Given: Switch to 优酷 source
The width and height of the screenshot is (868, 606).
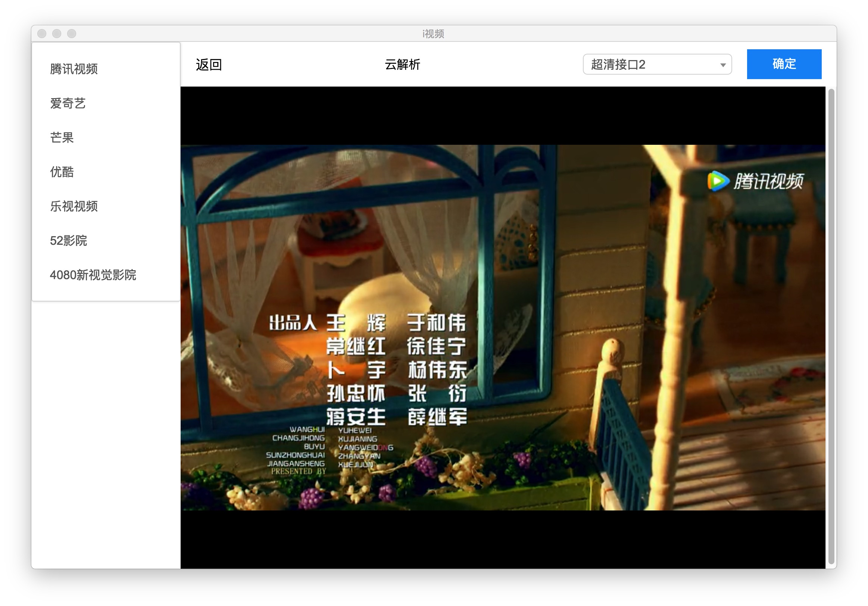Looking at the screenshot, I should click(62, 172).
